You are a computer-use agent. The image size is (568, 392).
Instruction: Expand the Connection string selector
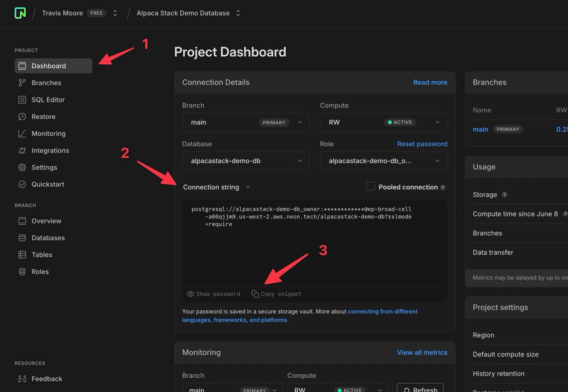[216, 187]
